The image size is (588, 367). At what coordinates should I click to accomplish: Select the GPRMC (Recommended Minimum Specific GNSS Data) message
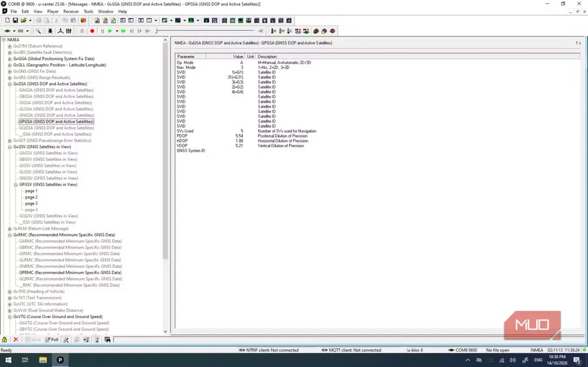pyautogui.click(x=70, y=273)
